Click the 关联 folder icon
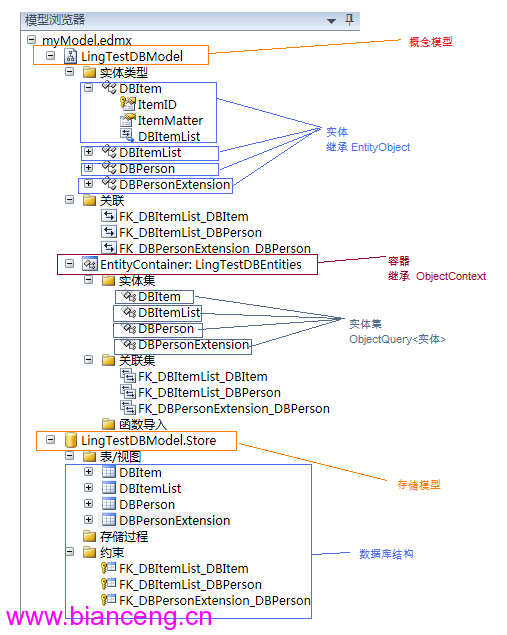507x635 pixels. [x=89, y=200]
